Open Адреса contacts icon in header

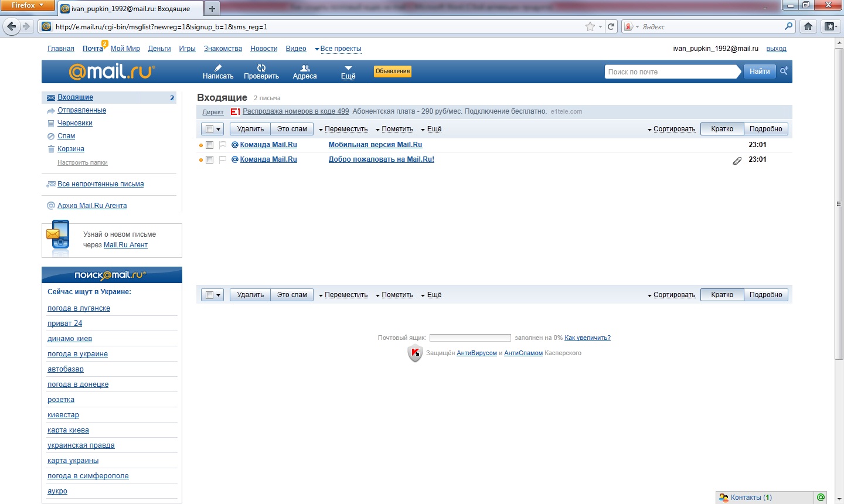(305, 68)
